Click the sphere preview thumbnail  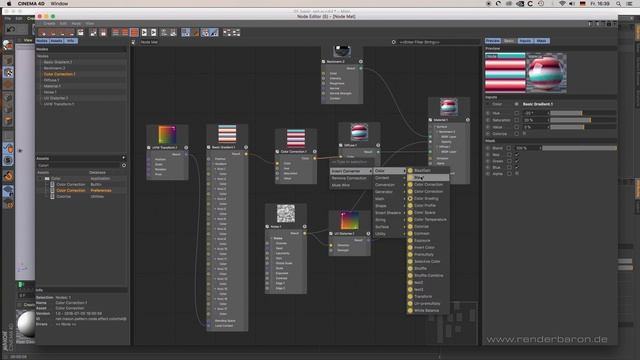(546, 73)
